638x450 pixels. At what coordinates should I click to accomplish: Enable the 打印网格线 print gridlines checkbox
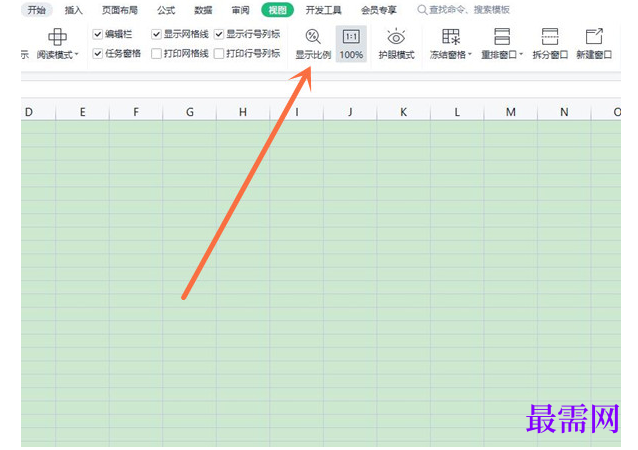(x=156, y=53)
